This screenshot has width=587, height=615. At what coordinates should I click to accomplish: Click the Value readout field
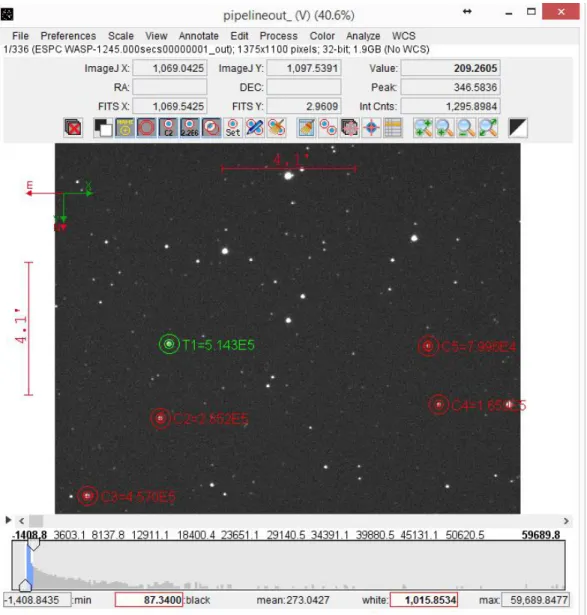point(451,68)
